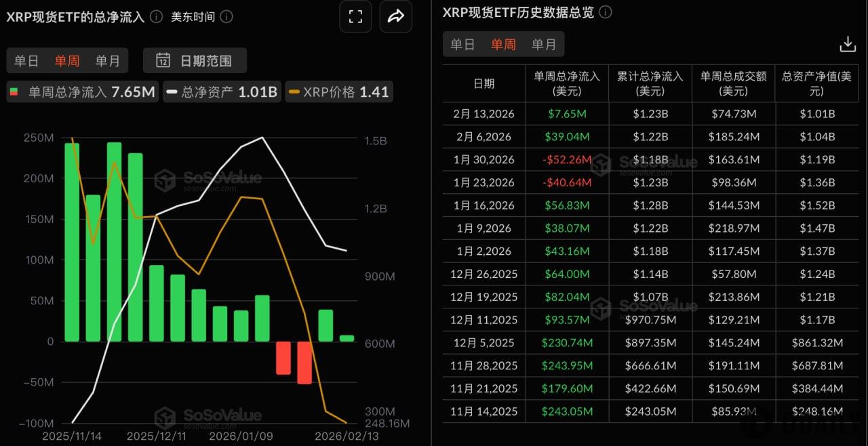Hide the 总净资产 line via its legend
868x446 pixels.
pos(221,92)
